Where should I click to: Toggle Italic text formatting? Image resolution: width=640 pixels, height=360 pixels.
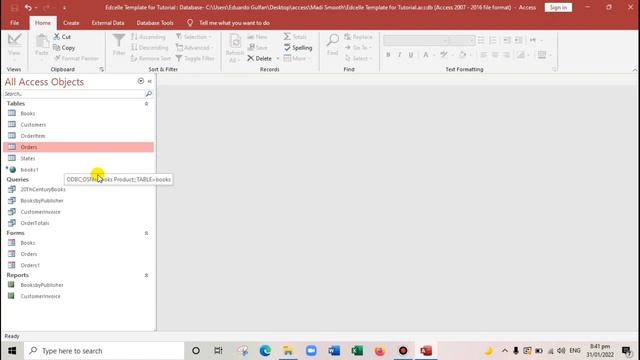(400, 55)
